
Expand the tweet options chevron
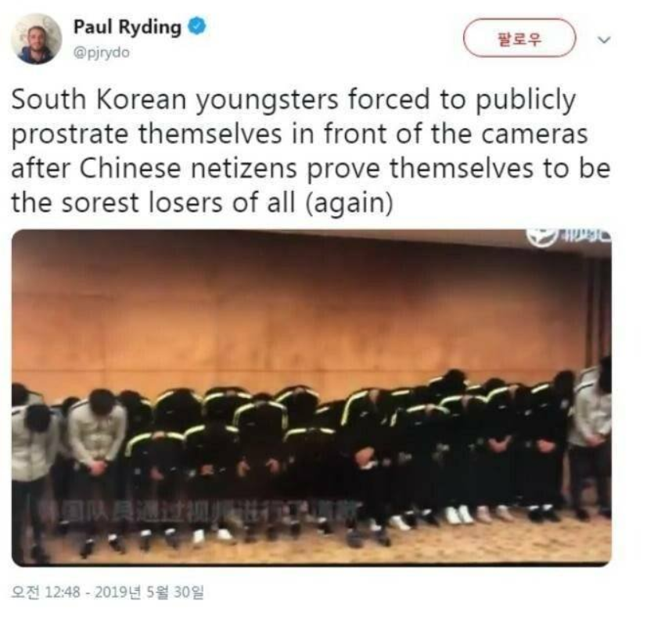pyautogui.click(x=604, y=40)
